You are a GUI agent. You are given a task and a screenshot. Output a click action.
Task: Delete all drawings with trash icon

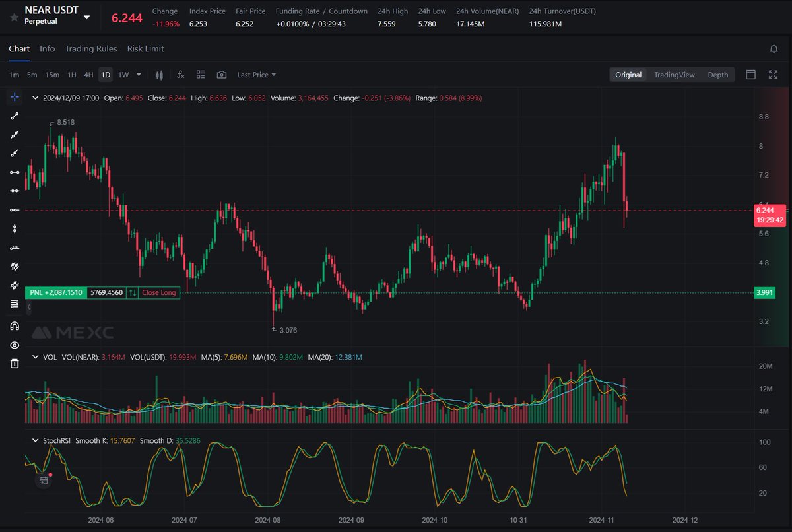pos(15,364)
